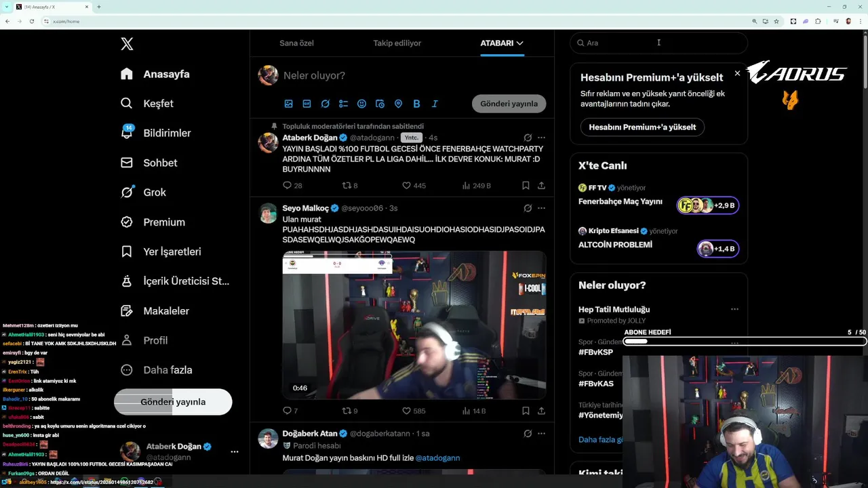Open Bildirimler notifications

(x=156, y=134)
